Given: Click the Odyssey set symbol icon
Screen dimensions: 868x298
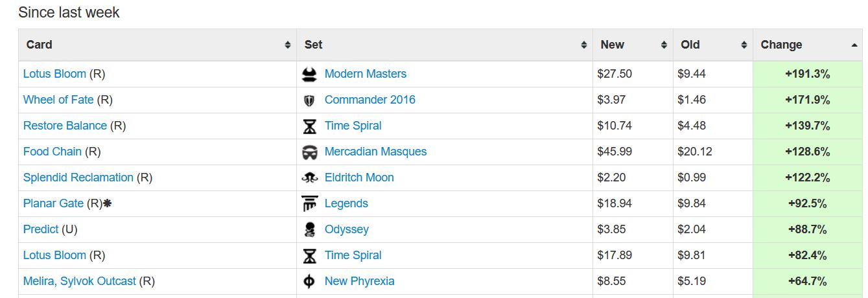Looking at the screenshot, I should [310, 230].
